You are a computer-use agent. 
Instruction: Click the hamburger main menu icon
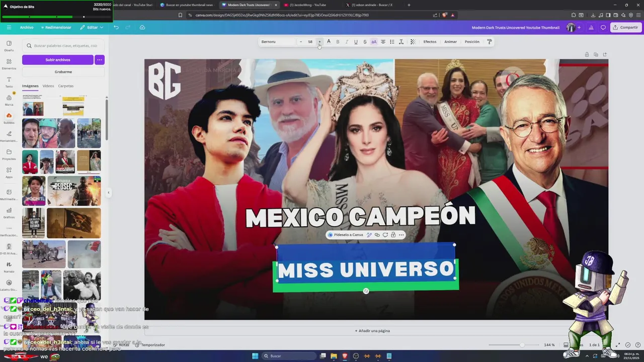pos(9,27)
